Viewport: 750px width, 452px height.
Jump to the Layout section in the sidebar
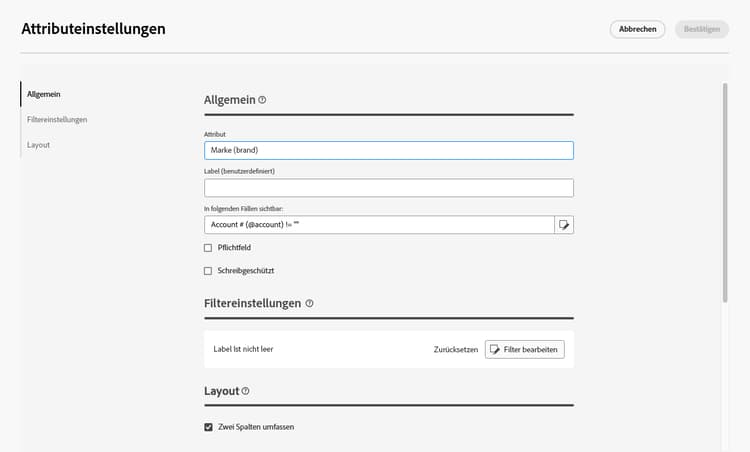tap(39, 145)
